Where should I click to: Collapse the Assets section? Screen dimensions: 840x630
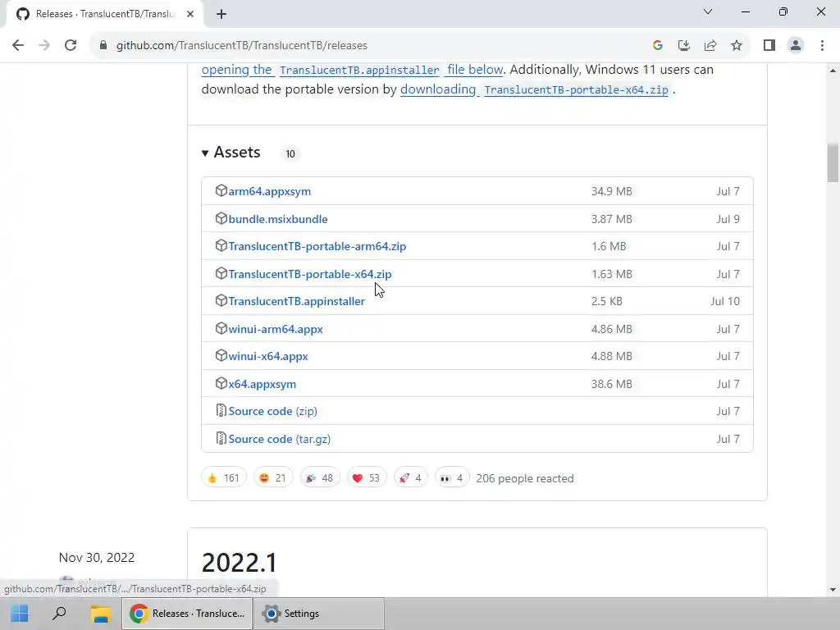point(231,153)
